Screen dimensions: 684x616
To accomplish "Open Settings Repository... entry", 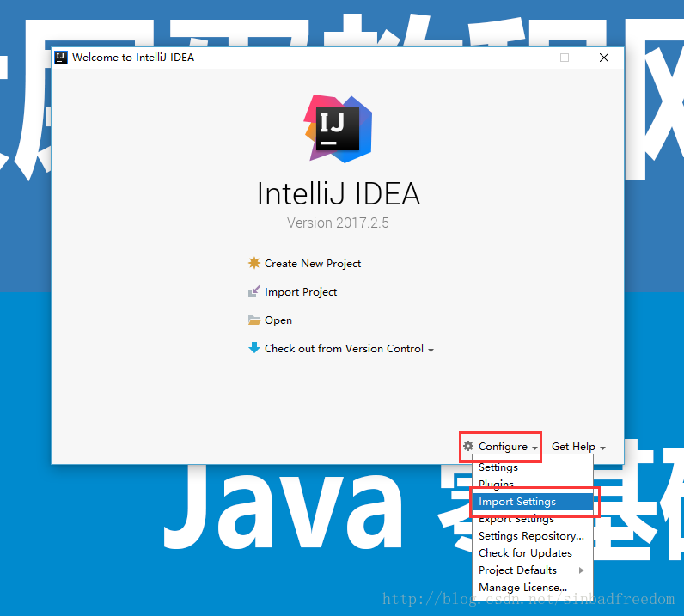I will [x=533, y=536].
